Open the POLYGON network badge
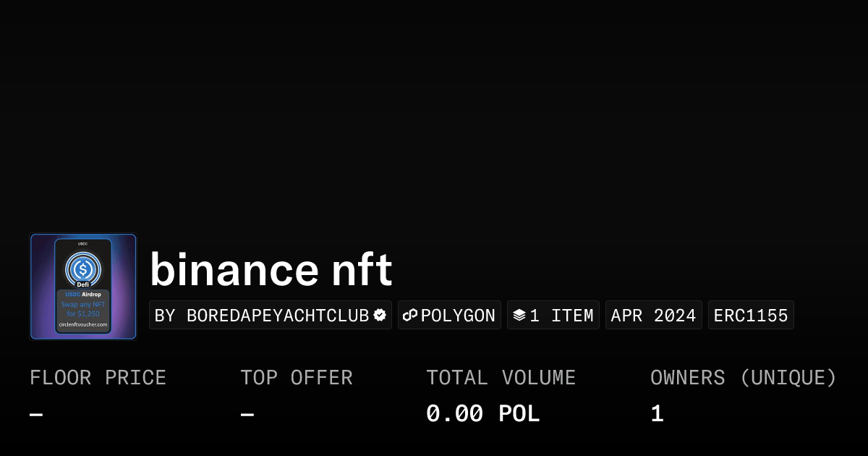This screenshot has width=868, height=456. (x=449, y=315)
